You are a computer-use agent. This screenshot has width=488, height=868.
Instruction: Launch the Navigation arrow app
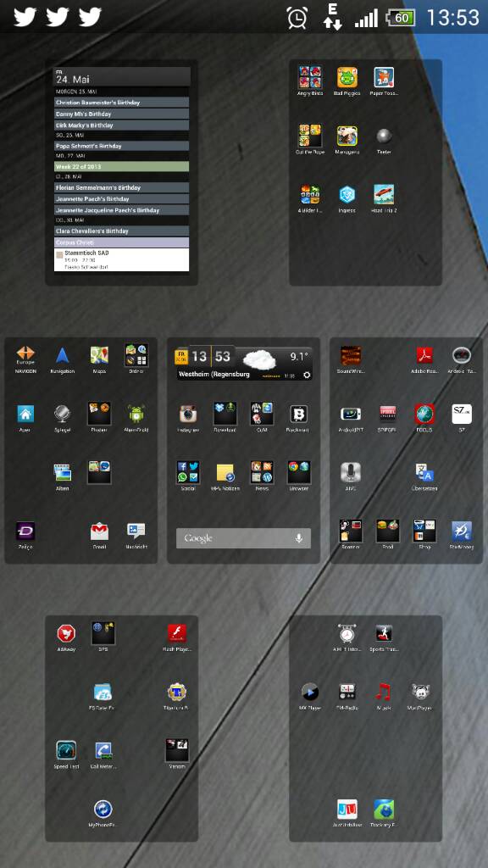click(x=62, y=355)
